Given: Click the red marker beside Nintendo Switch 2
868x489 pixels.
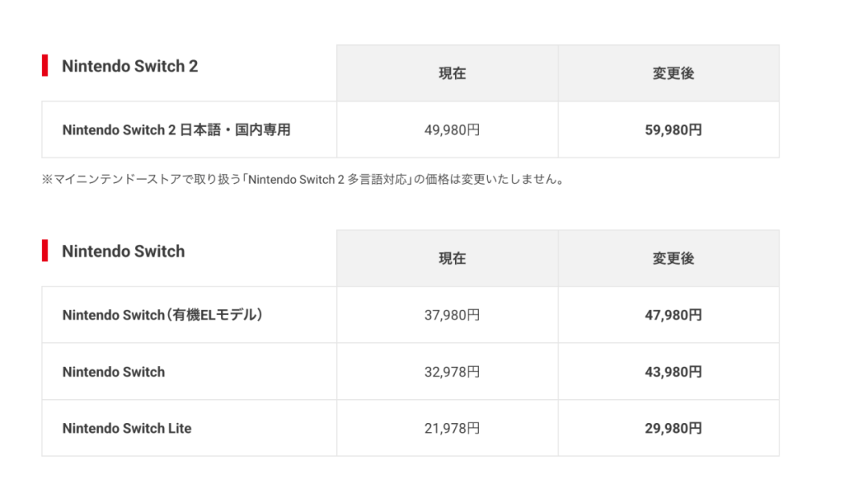Looking at the screenshot, I should tap(45, 65).
